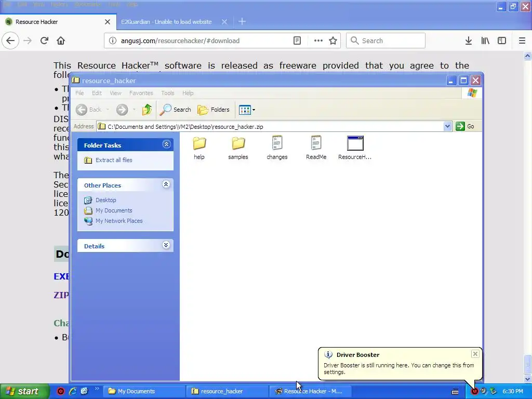The height and width of the screenshot is (399, 532).
Task: Open the Tools menu in Explorer
Action: (168, 93)
